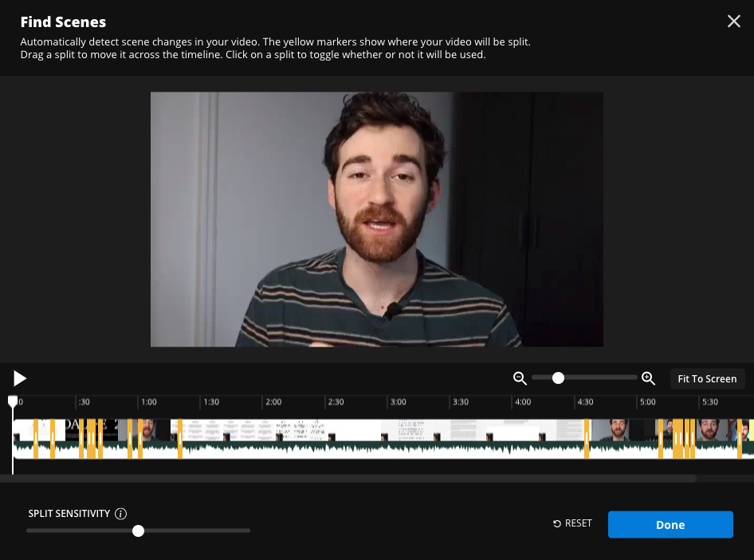Play the video preview
The width and height of the screenshot is (754, 560).
tap(19, 378)
